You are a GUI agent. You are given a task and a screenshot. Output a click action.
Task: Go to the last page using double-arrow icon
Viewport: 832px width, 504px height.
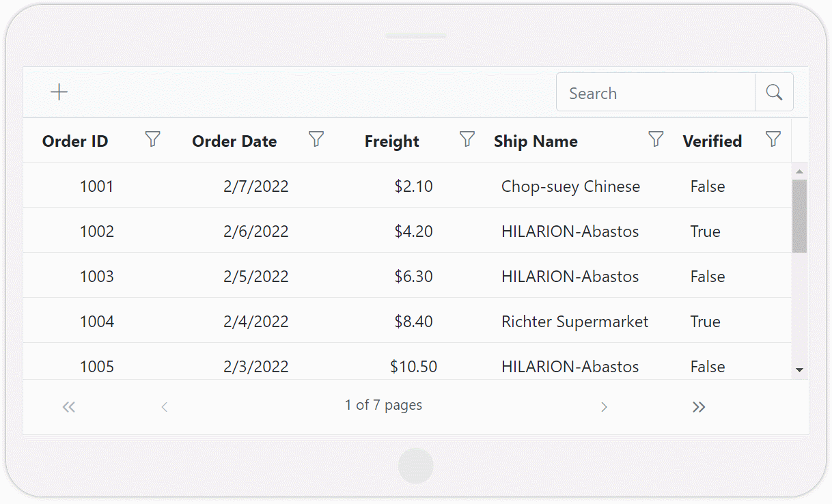point(699,406)
